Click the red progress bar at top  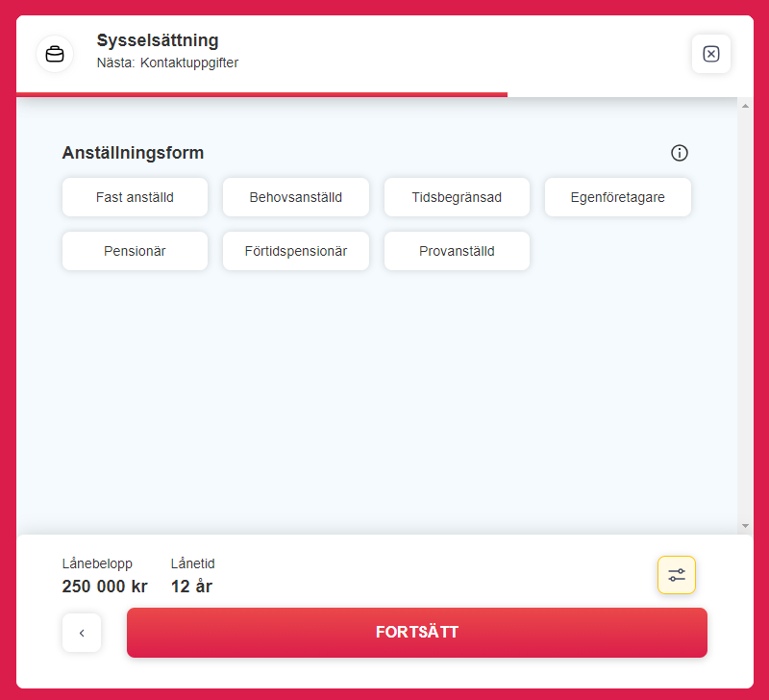click(260, 95)
